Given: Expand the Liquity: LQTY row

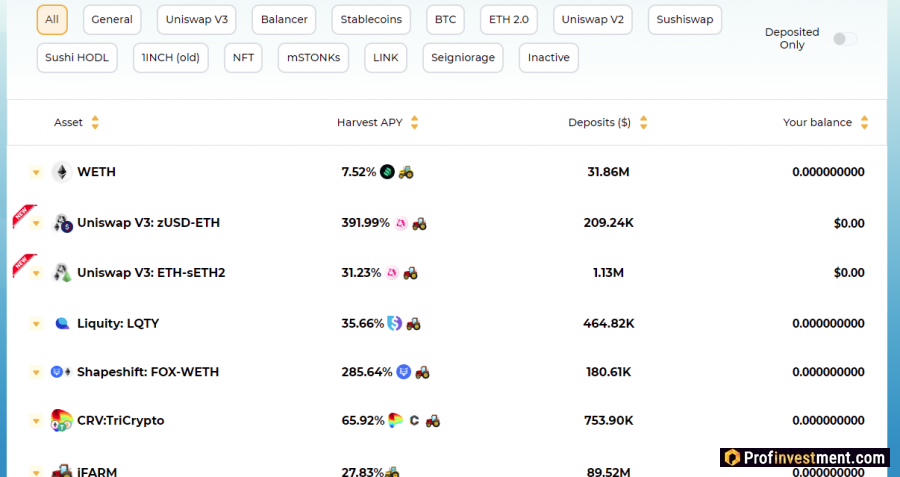Looking at the screenshot, I should tap(36, 323).
